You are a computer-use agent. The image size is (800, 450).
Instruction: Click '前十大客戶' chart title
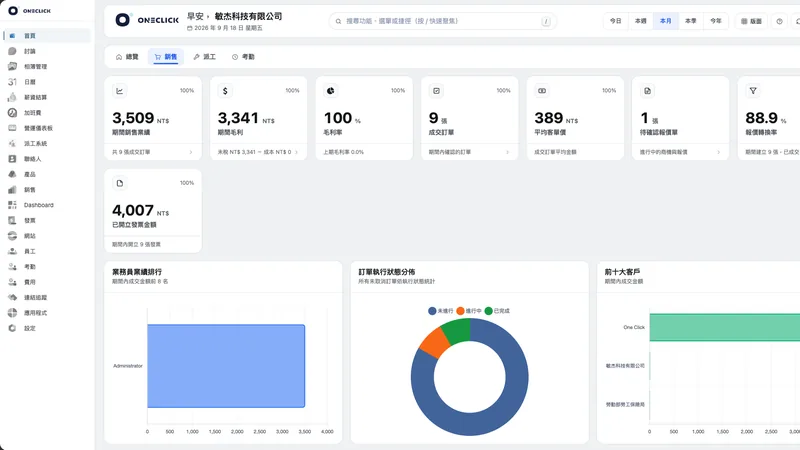coord(622,272)
